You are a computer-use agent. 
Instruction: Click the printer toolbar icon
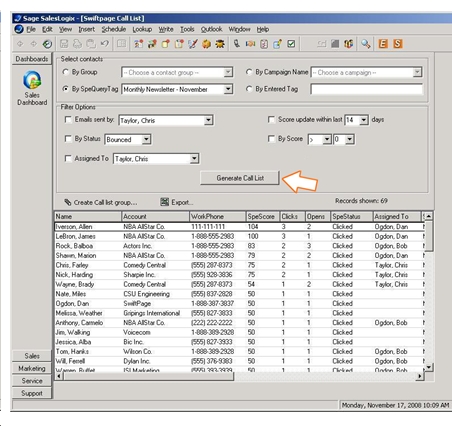77,44
